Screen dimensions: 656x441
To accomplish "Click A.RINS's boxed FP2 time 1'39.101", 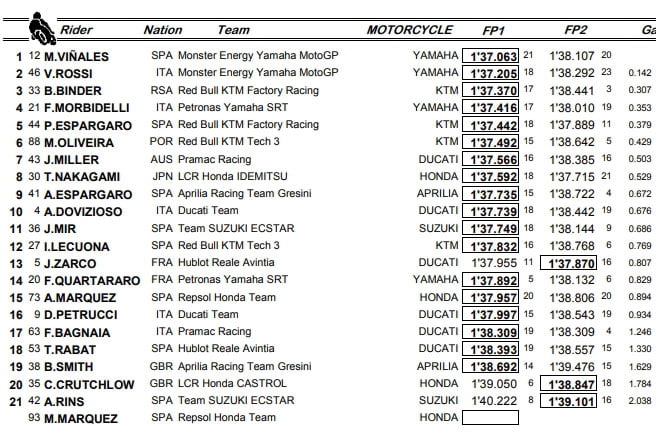I will pyautogui.click(x=571, y=401).
